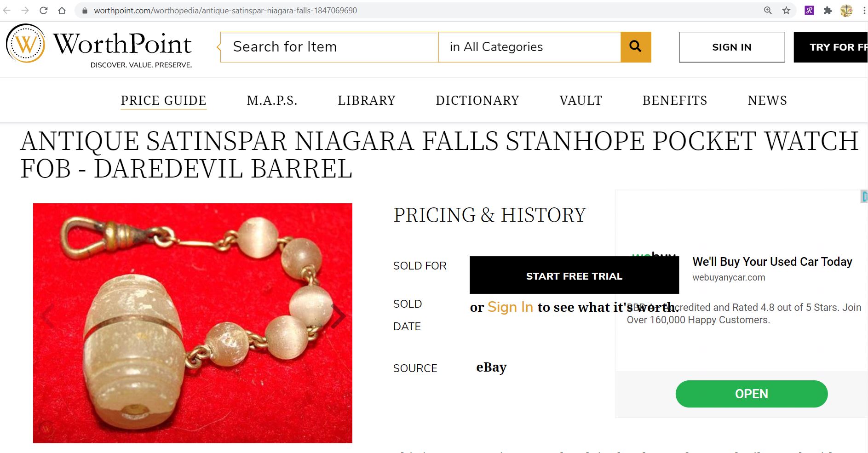Image resolution: width=868 pixels, height=453 pixels.
Task: Click the Sign In button
Action: [x=731, y=47]
